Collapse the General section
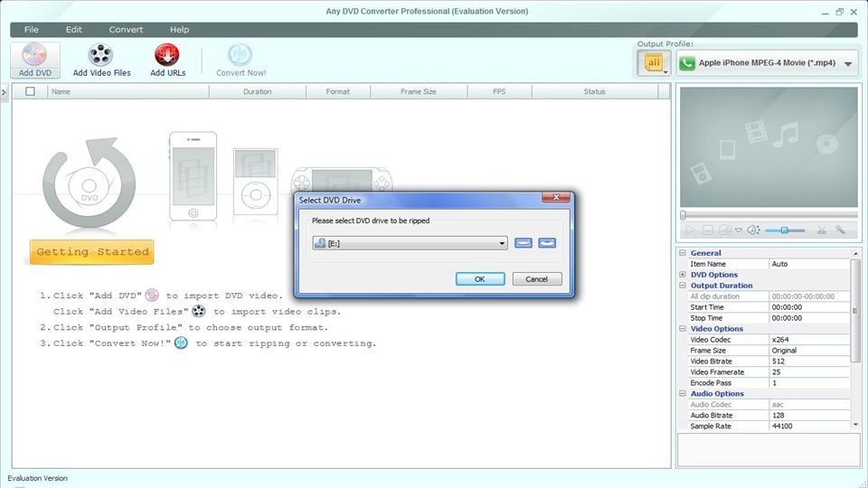 click(x=682, y=253)
